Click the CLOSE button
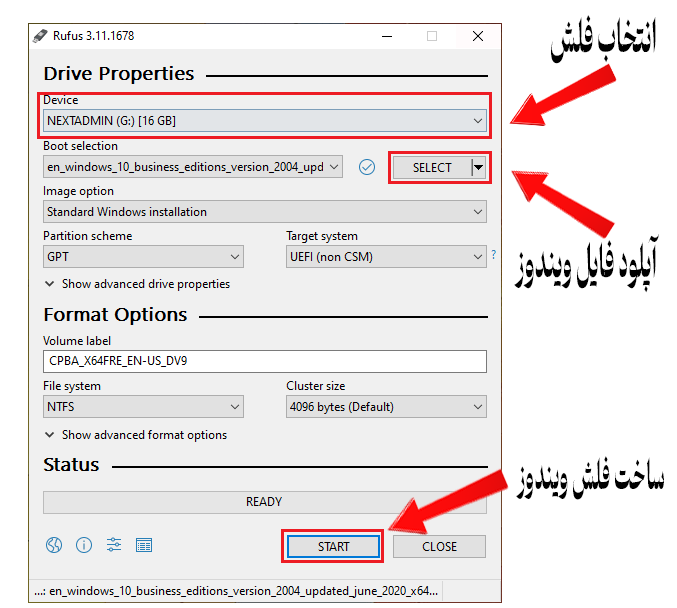This screenshot has width=677, height=608. click(x=439, y=546)
